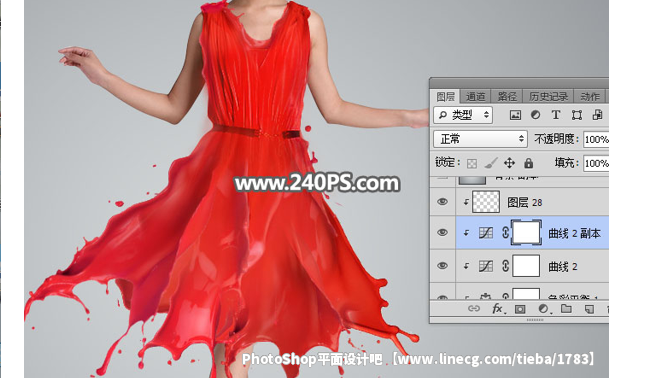This screenshot has width=650, height=378.
Task: Click curves adjustment icon on 曲线 2
Action: click(x=486, y=266)
